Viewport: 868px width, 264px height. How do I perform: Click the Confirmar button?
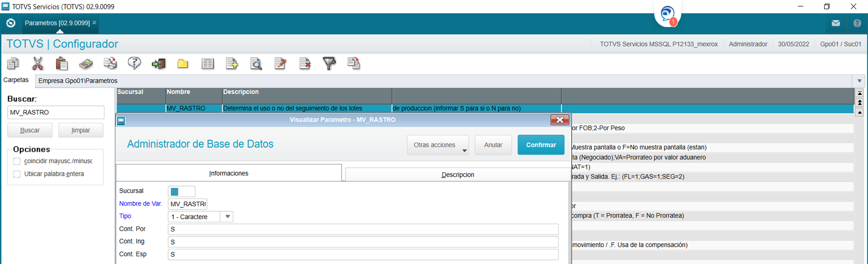541,145
